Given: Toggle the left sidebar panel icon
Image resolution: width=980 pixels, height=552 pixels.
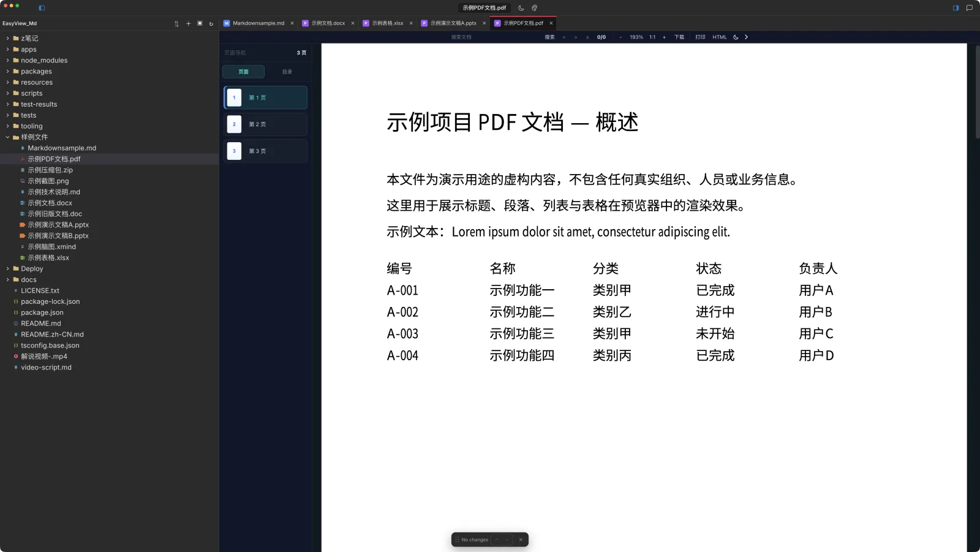Looking at the screenshot, I should tap(42, 8).
